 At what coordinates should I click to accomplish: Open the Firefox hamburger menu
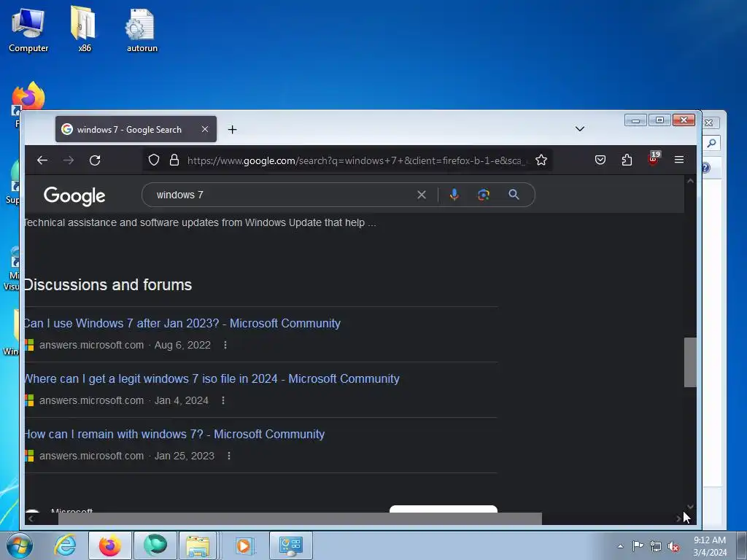679,160
